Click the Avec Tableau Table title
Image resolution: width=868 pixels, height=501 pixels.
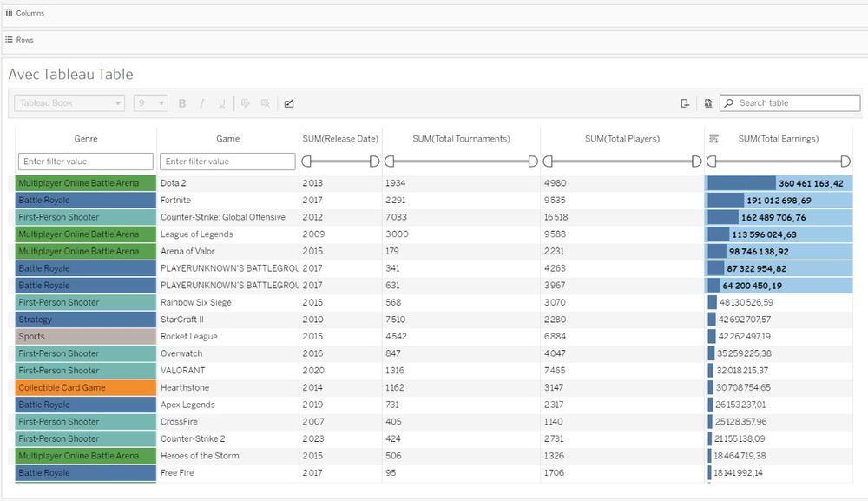[71, 74]
